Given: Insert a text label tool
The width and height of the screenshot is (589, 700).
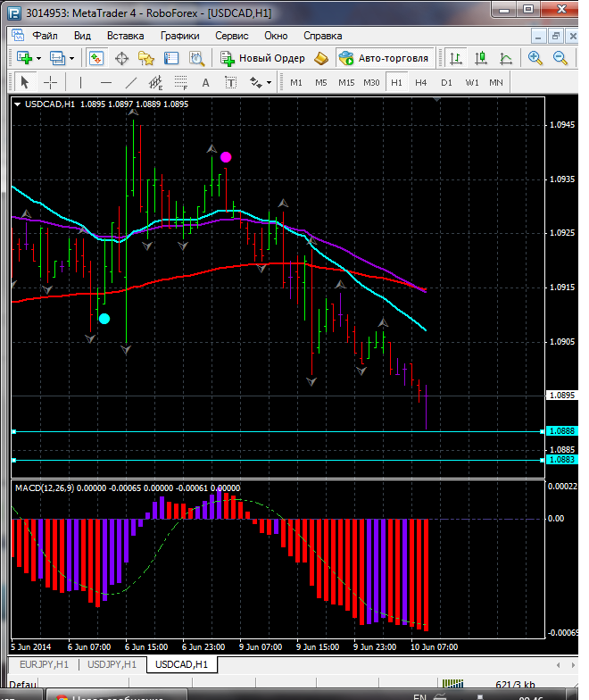Looking at the screenshot, I should tap(205, 82).
